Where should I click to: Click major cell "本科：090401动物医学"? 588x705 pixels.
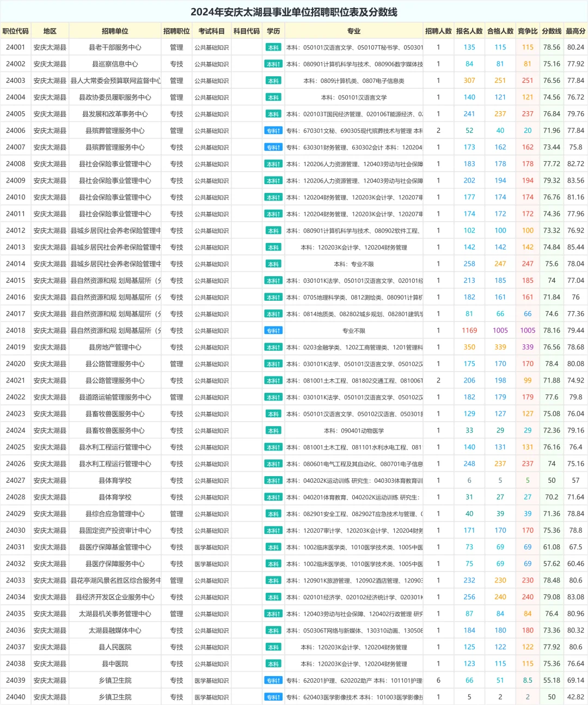[354, 430]
